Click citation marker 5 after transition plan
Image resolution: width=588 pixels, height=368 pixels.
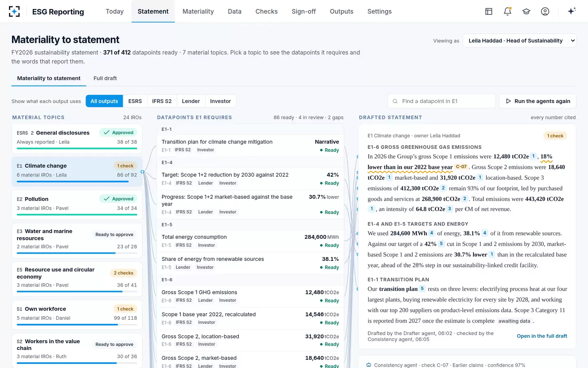422,289
